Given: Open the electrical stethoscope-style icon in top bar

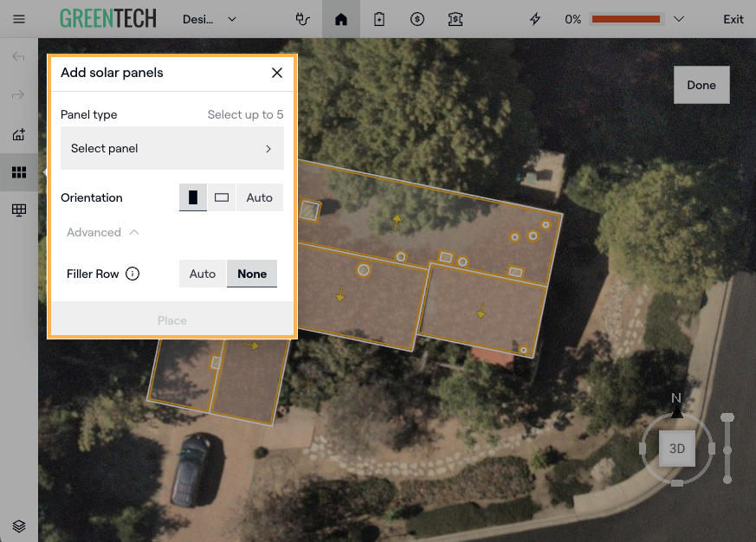Looking at the screenshot, I should pyautogui.click(x=302, y=19).
